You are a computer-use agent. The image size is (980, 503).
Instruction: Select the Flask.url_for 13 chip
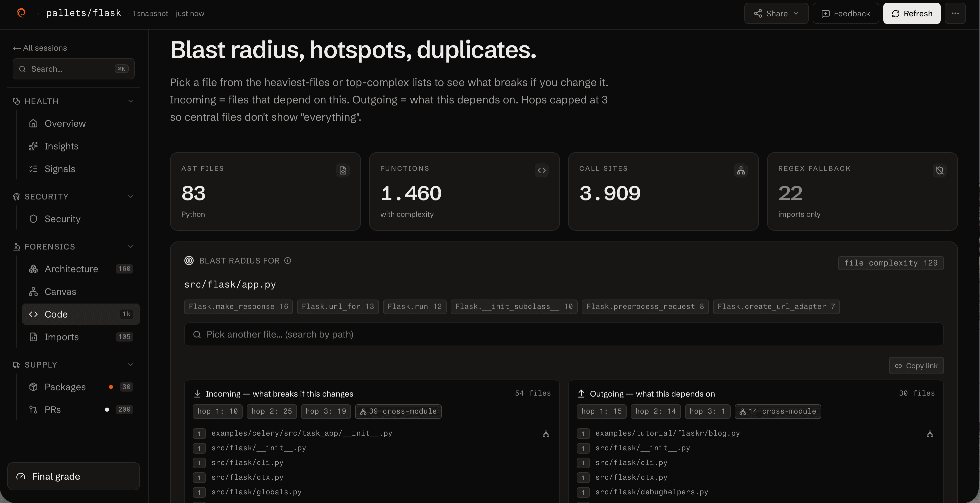click(x=338, y=307)
